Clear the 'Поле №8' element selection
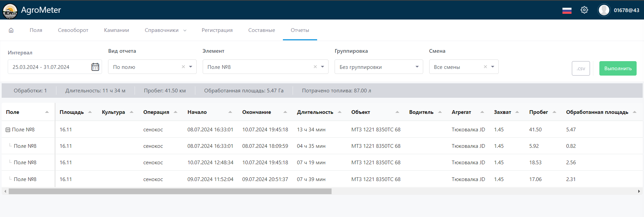The height and width of the screenshot is (217, 644). coord(315,67)
